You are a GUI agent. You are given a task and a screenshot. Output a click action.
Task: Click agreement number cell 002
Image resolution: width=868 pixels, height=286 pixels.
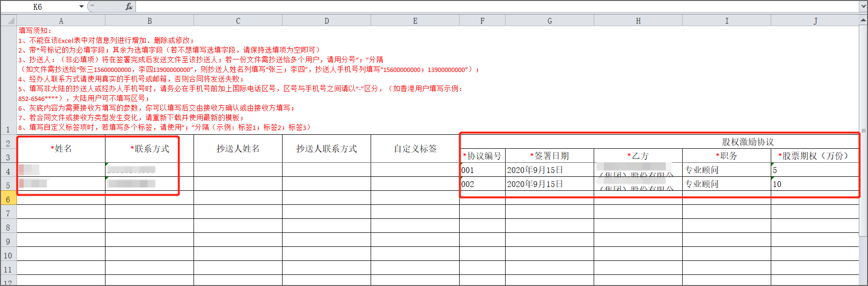(482, 184)
